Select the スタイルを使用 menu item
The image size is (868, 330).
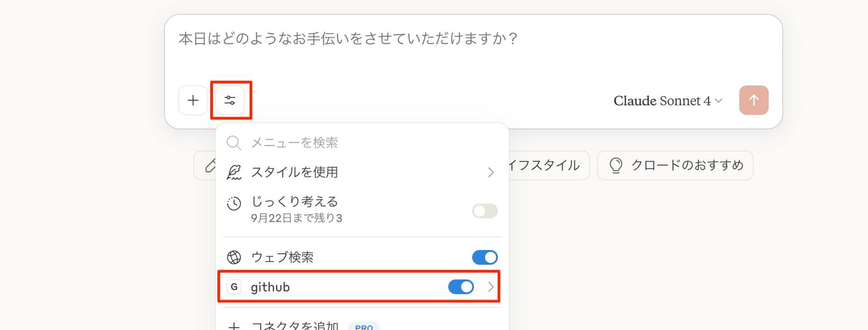click(294, 172)
